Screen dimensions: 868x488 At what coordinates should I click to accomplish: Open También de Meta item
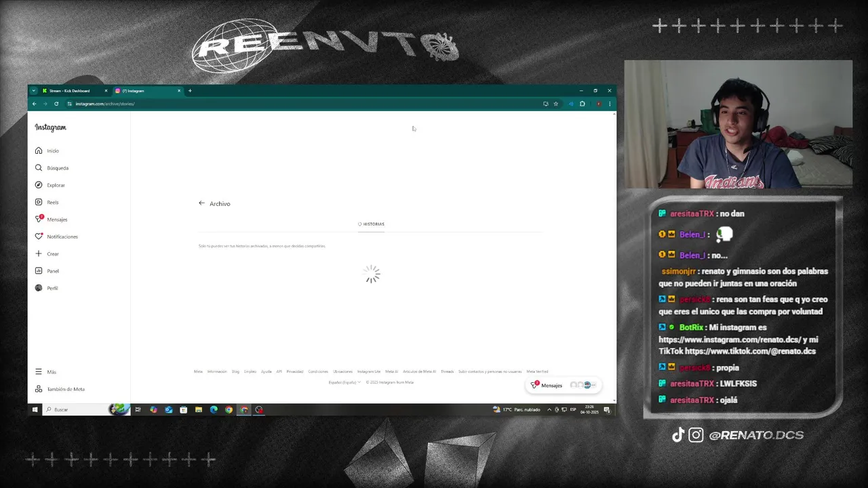coord(60,389)
